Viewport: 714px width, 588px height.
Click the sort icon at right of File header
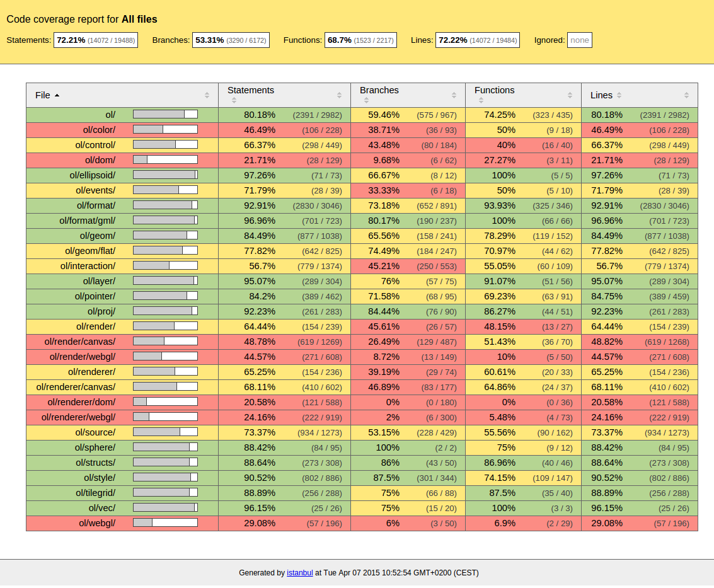(x=207, y=95)
